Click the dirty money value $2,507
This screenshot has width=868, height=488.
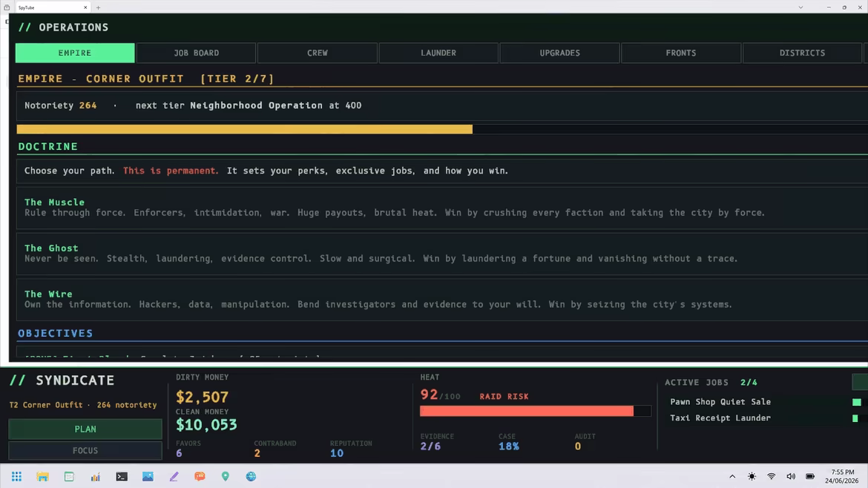[202, 398]
